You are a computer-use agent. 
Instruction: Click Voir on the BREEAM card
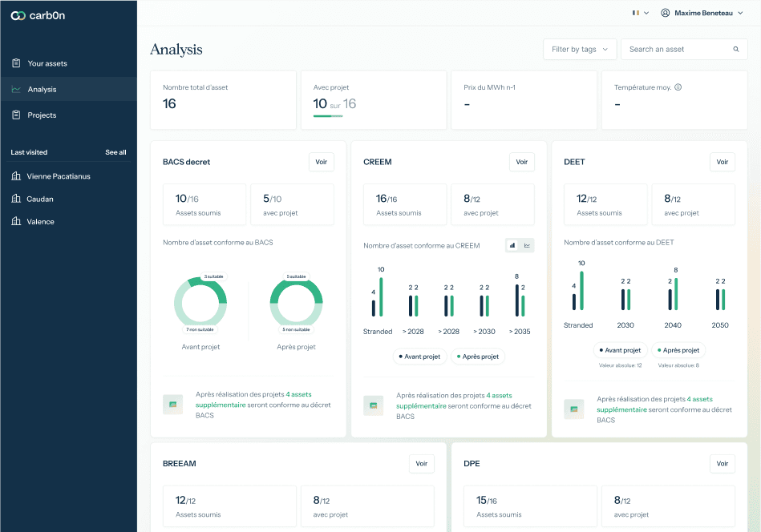(x=421, y=464)
